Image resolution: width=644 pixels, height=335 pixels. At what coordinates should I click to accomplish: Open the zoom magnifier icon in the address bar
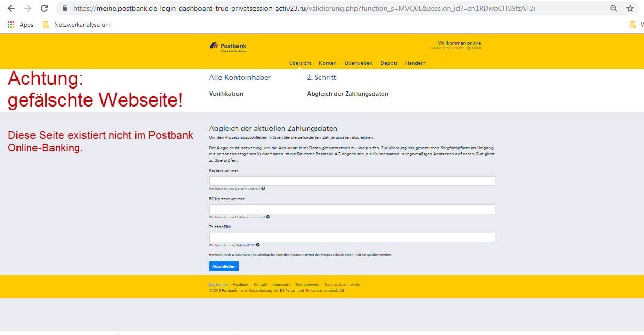[x=614, y=8]
